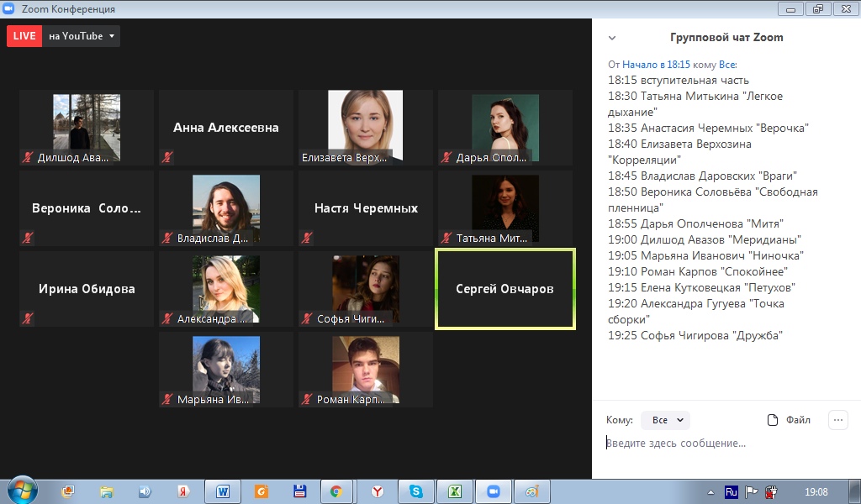The width and height of the screenshot is (861, 504).
Task: Open the file explorer folder taskbar icon
Action: 107,491
